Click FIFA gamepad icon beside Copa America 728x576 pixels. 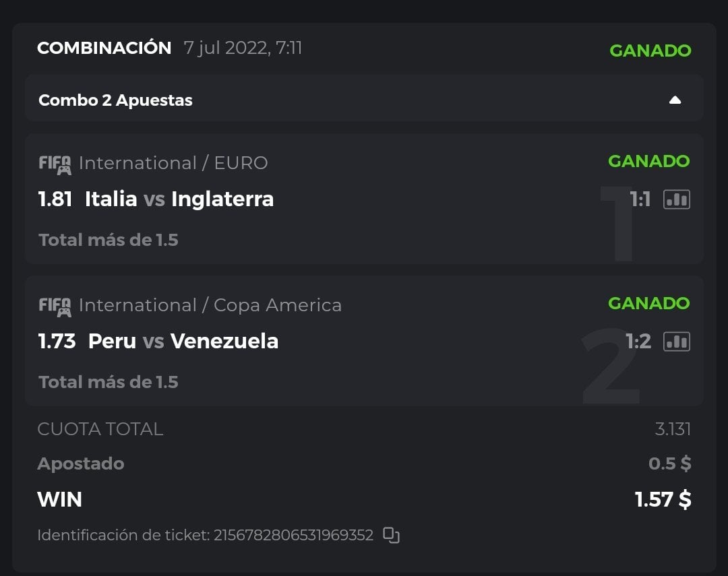point(55,306)
